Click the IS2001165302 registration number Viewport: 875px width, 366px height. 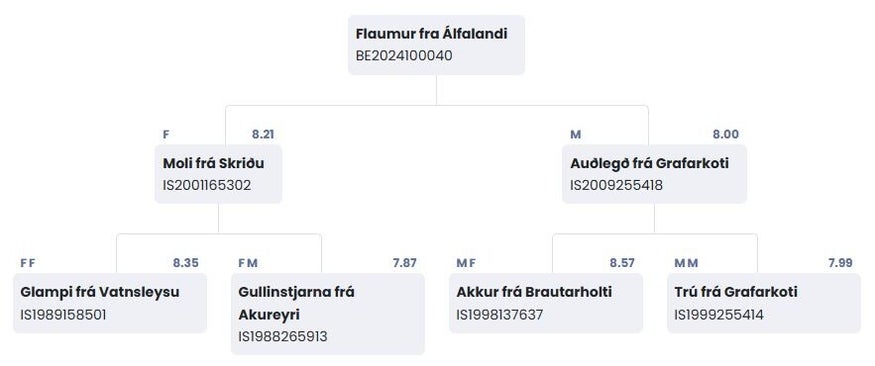coord(207,185)
